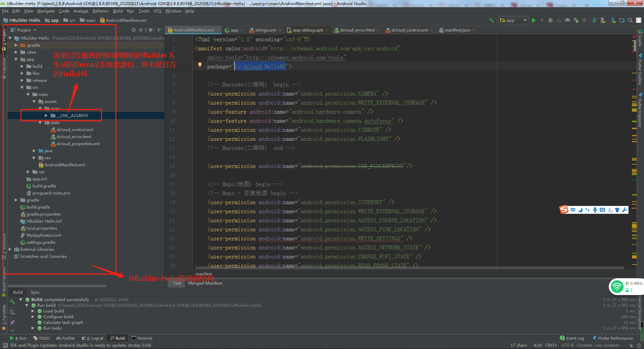Click the UTF-8 encoding in status bar
Image resolution: width=644 pixels, height=349 pixels.
568,345
